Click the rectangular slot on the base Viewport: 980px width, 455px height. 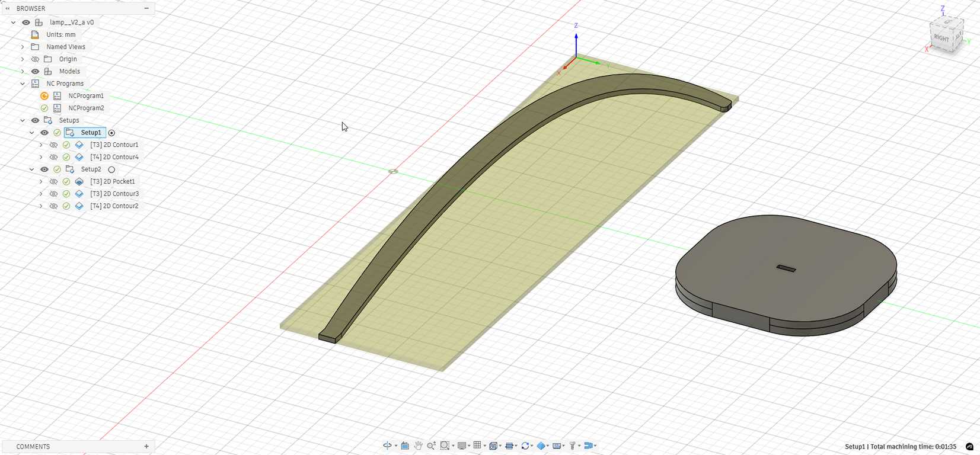786,268
